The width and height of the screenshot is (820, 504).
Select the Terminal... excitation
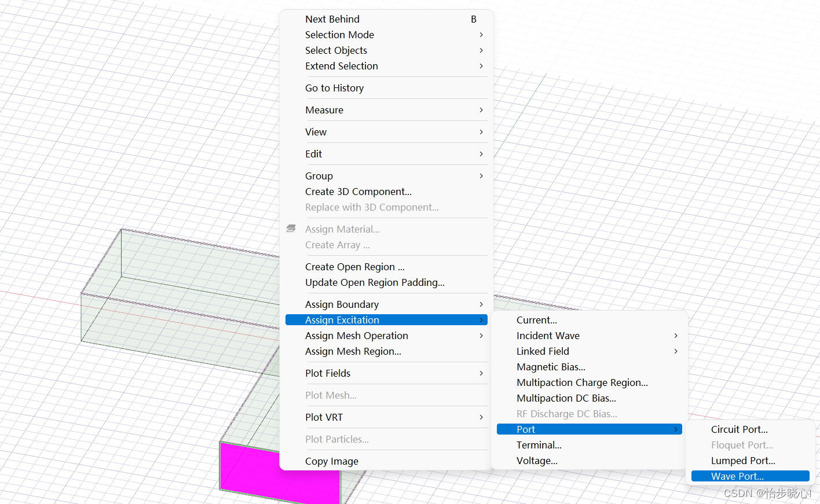590,445
